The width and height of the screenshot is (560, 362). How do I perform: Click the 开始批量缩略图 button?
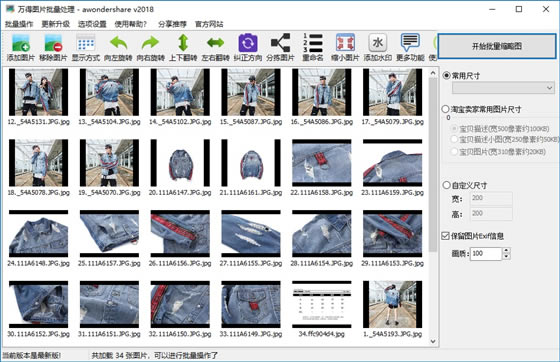(497, 46)
